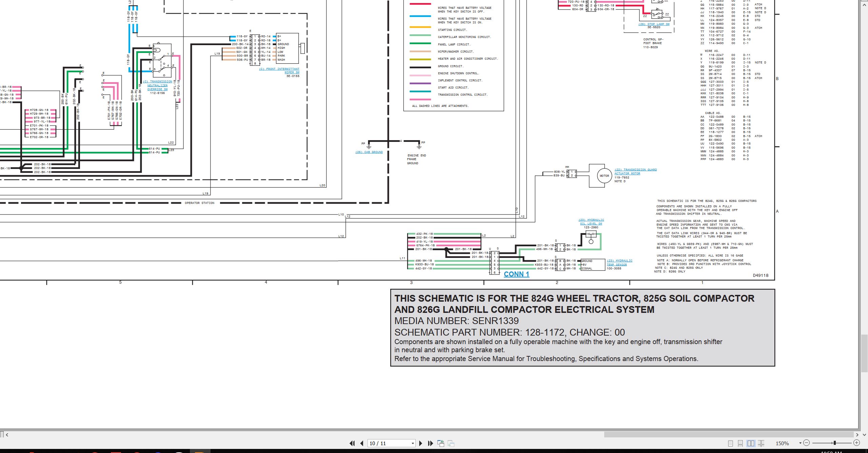Image resolution: width=868 pixels, height=453 pixels.
Task: Click the zoom out minus button
Action: pos(807,443)
